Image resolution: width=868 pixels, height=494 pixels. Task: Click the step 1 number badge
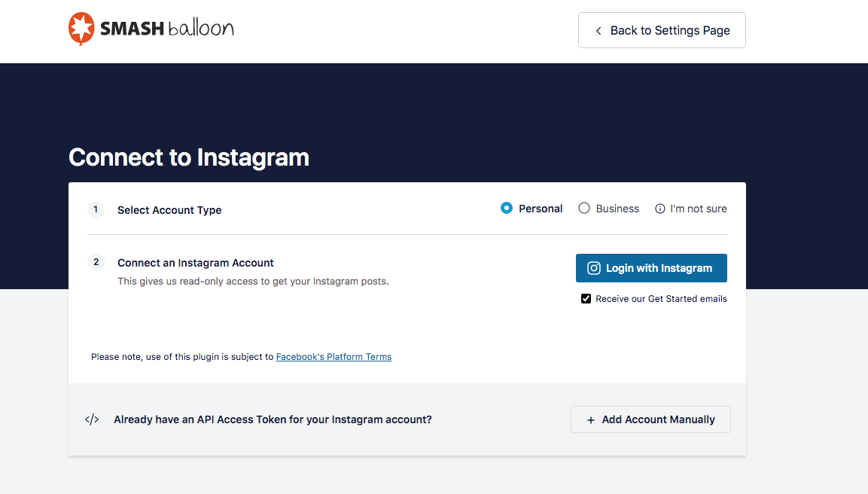coord(96,209)
